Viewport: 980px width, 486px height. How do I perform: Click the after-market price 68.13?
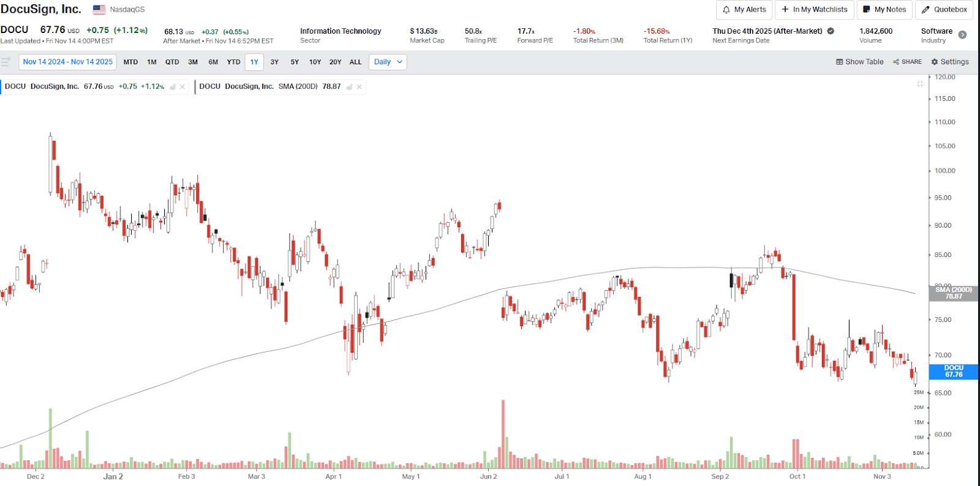[x=173, y=32]
